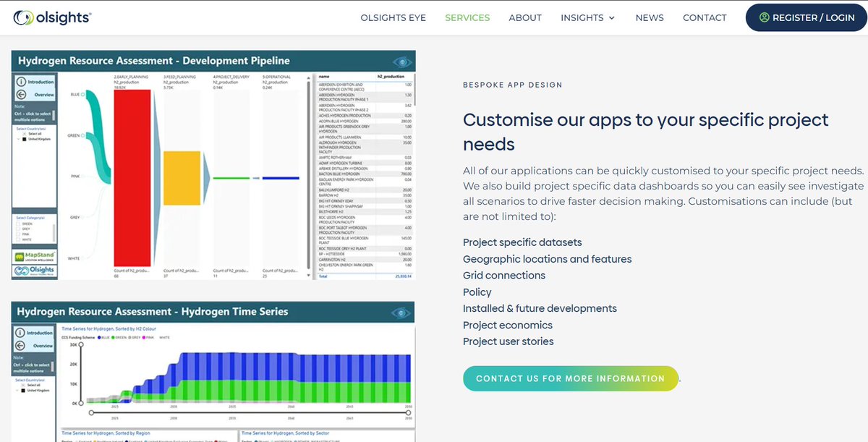Click the 30K top handle of vertical slider
868x442 pixels.
coord(80,345)
